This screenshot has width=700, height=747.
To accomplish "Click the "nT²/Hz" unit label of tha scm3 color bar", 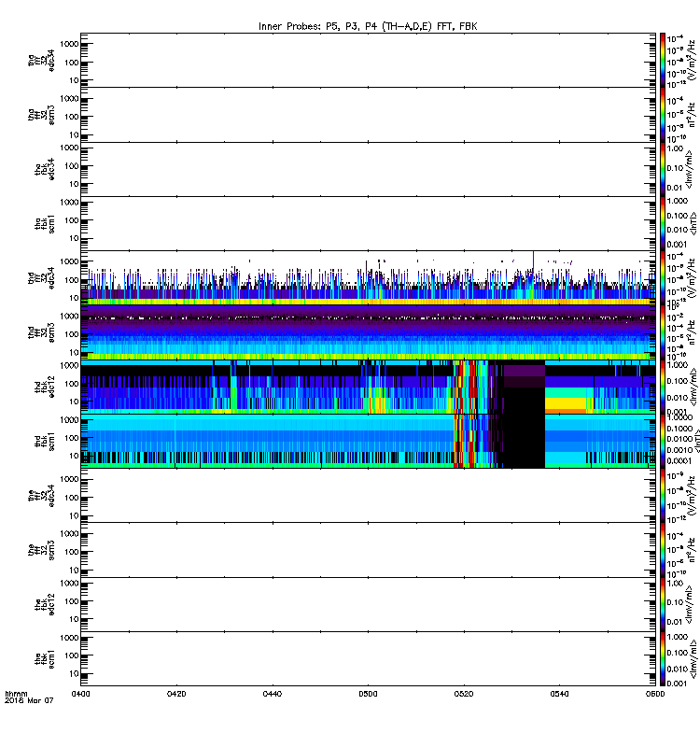I will (692, 115).
